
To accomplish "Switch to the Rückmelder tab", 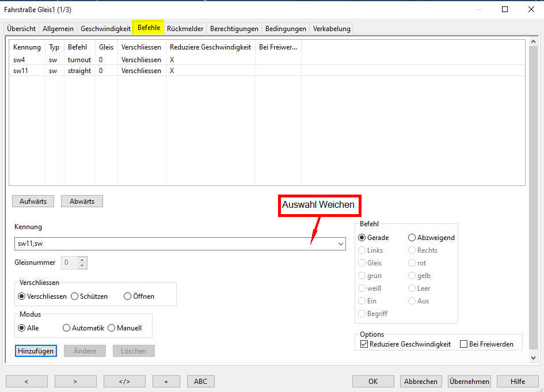I will pyautogui.click(x=185, y=29).
